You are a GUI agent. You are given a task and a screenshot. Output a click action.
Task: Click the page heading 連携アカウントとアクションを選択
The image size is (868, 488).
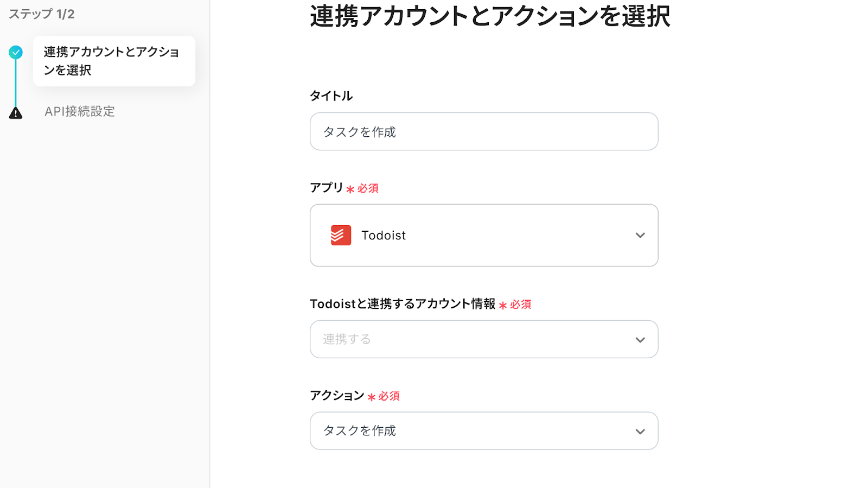click(x=490, y=16)
